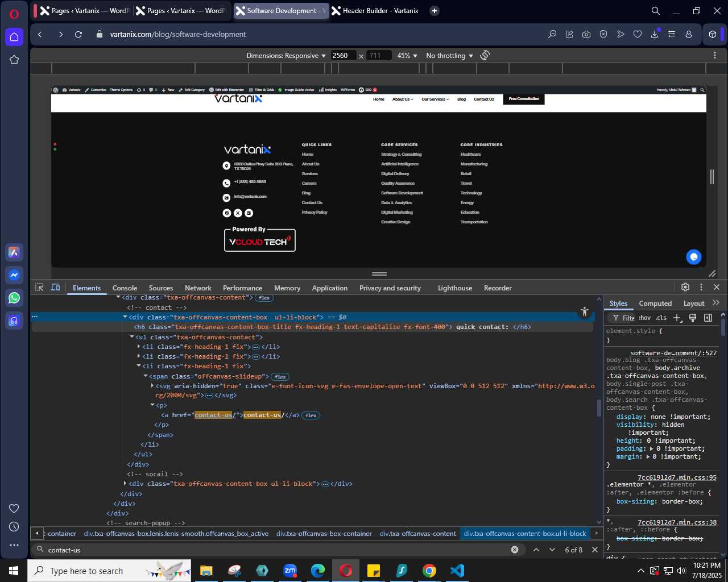728x582 pixels.
Task: Toggle :hov element state panel
Action: [x=644, y=318]
